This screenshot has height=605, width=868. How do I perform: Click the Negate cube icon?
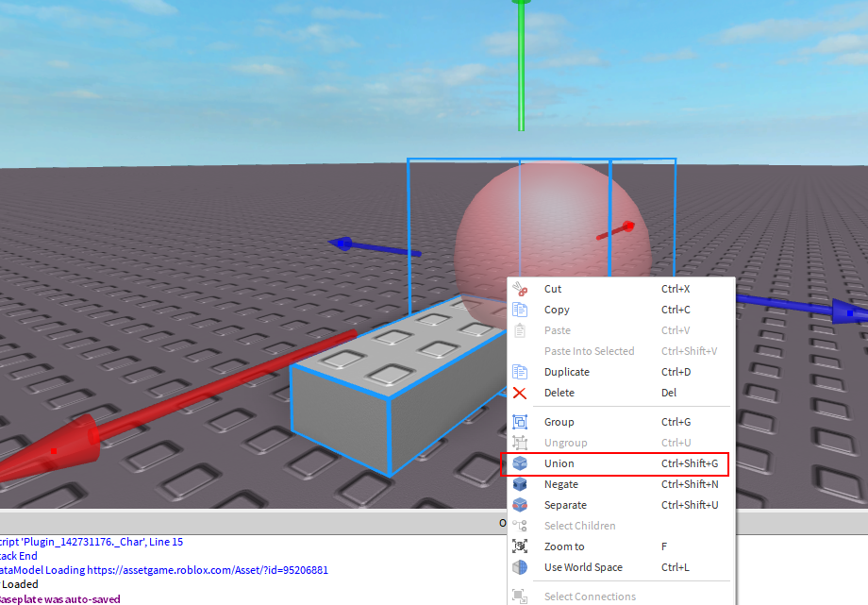[x=519, y=484]
